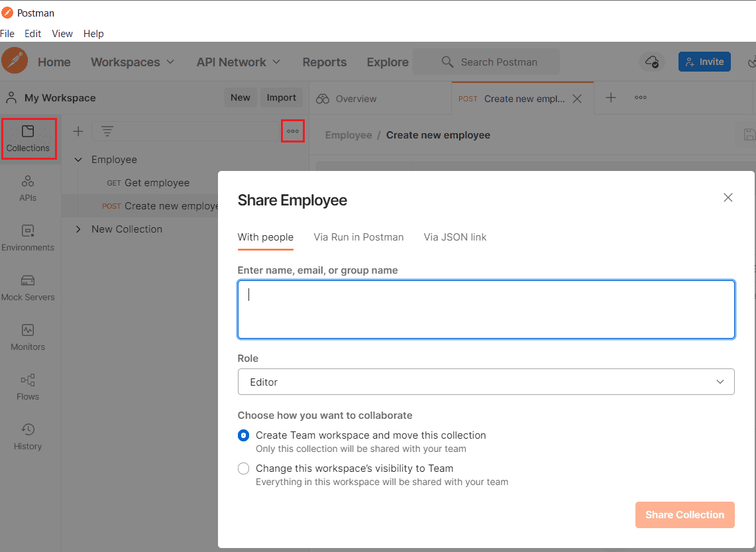Click the plus icon to create collection
This screenshot has height=552, width=756.
pos(78,131)
